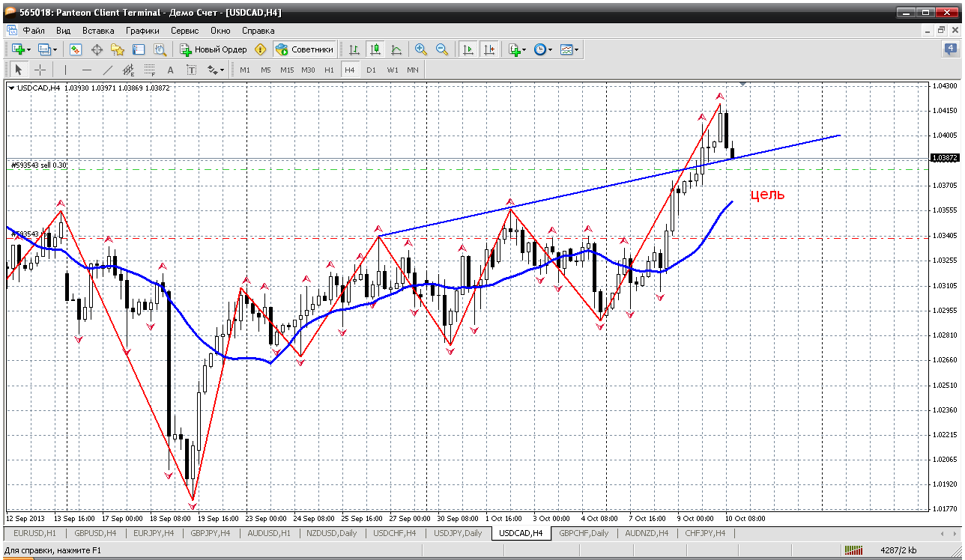The width and height of the screenshot is (965, 560).
Task: Click the 4287/2 kb traffic indicator
Action: (899, 551)
